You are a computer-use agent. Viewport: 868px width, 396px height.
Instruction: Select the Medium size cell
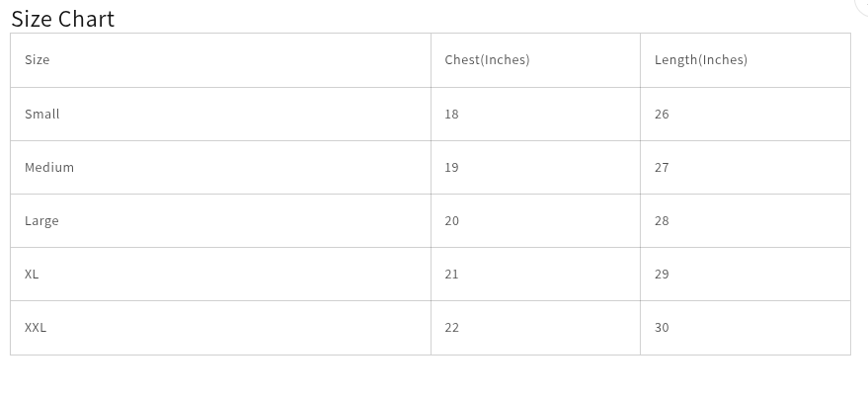pos(220,167)
